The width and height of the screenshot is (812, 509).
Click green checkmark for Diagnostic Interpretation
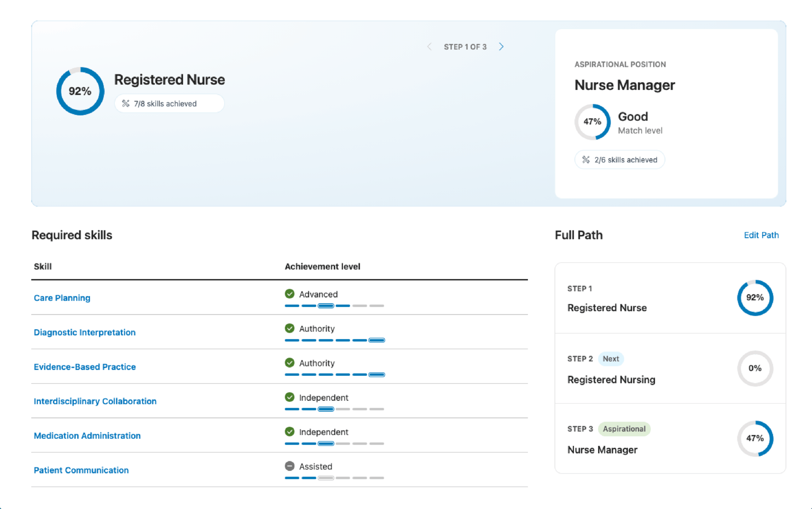pyautogui.click(x=289, y=328)
